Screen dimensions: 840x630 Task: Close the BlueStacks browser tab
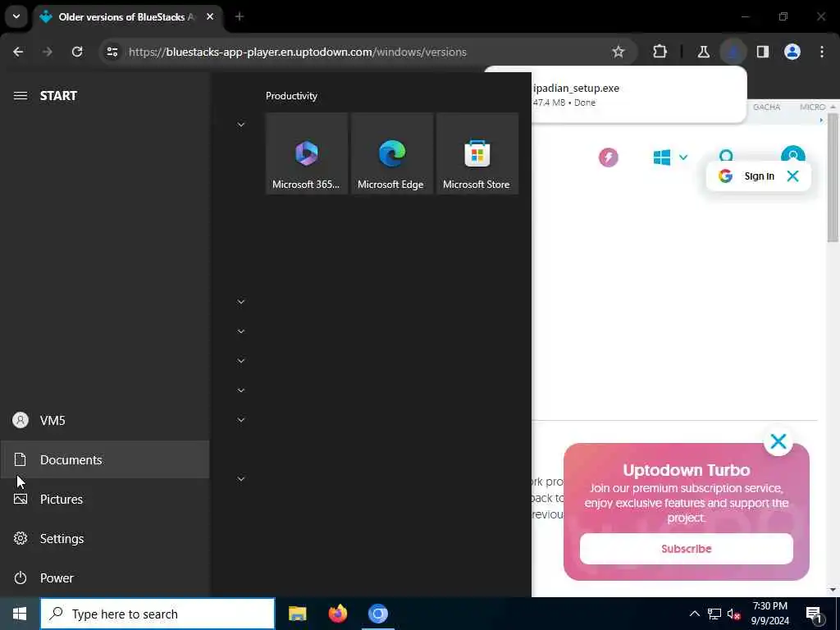(x=210, y=16)
